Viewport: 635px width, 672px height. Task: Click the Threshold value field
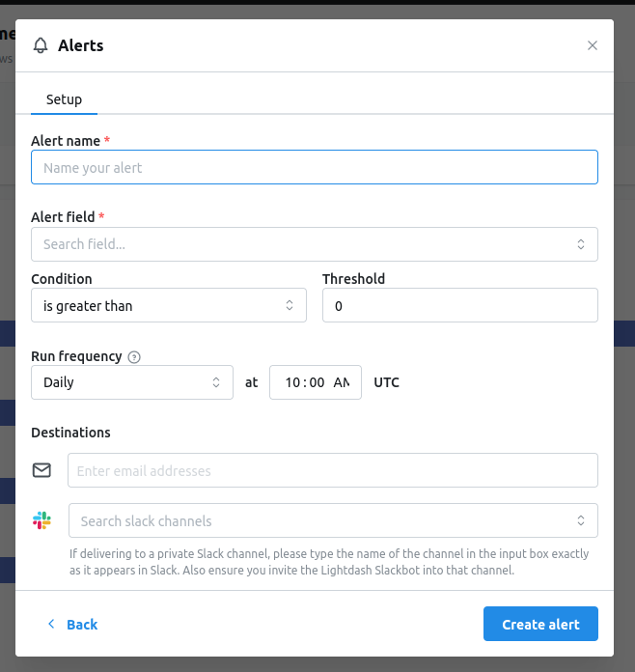point(459,305)
